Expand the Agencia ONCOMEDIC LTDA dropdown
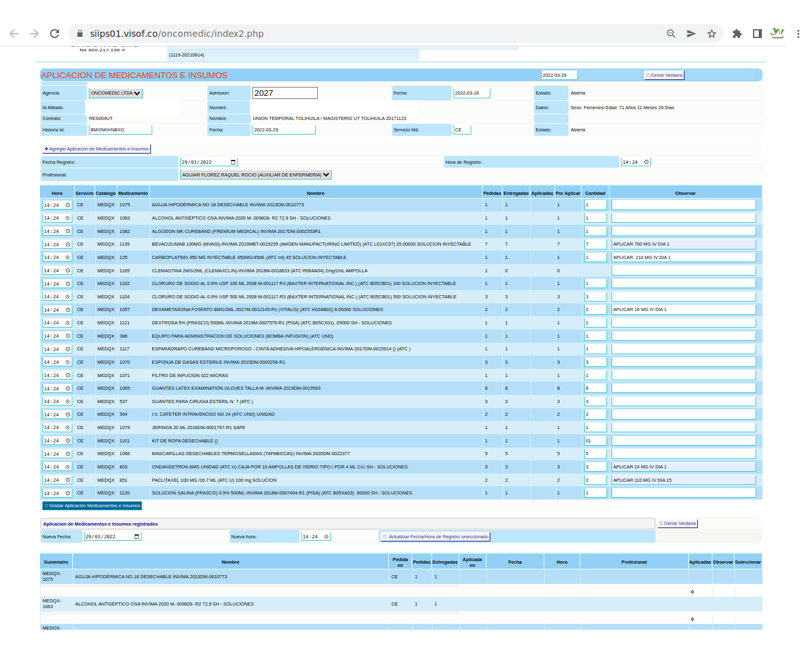Screen dimensions: 812x650 [115, 93]
